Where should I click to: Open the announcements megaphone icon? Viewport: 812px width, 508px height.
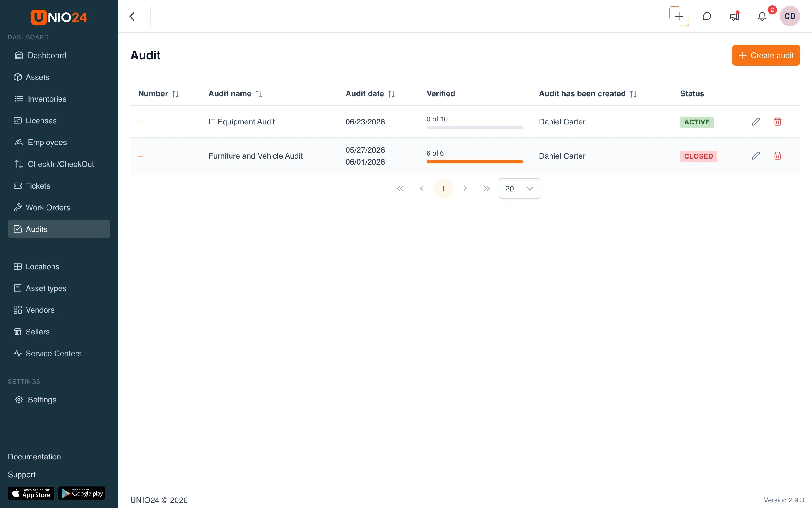coord(734,16)
